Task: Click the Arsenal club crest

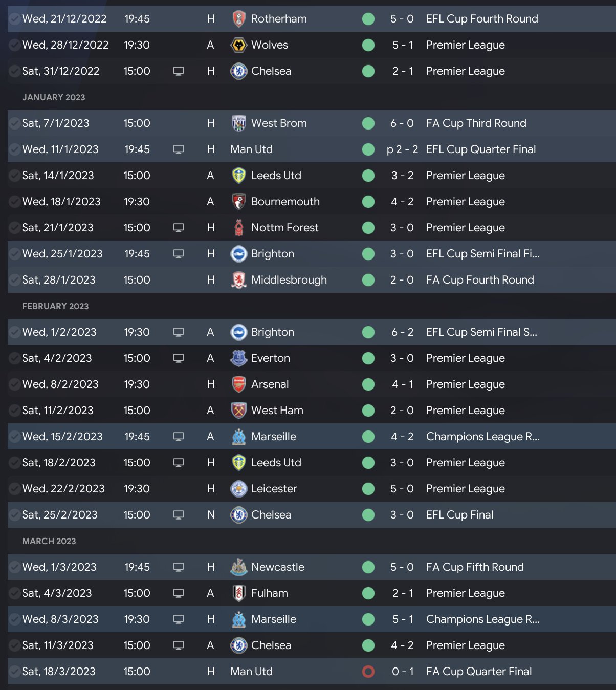Action: [238, 384]
